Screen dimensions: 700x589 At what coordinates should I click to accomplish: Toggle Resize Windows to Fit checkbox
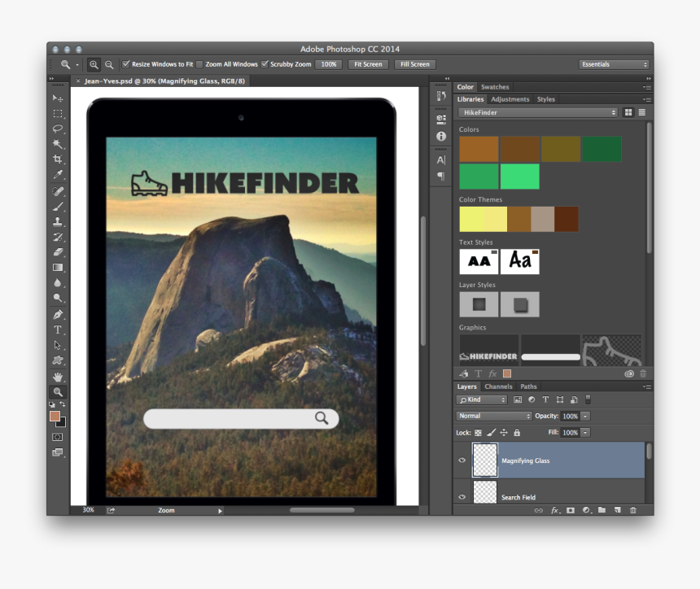126,64
